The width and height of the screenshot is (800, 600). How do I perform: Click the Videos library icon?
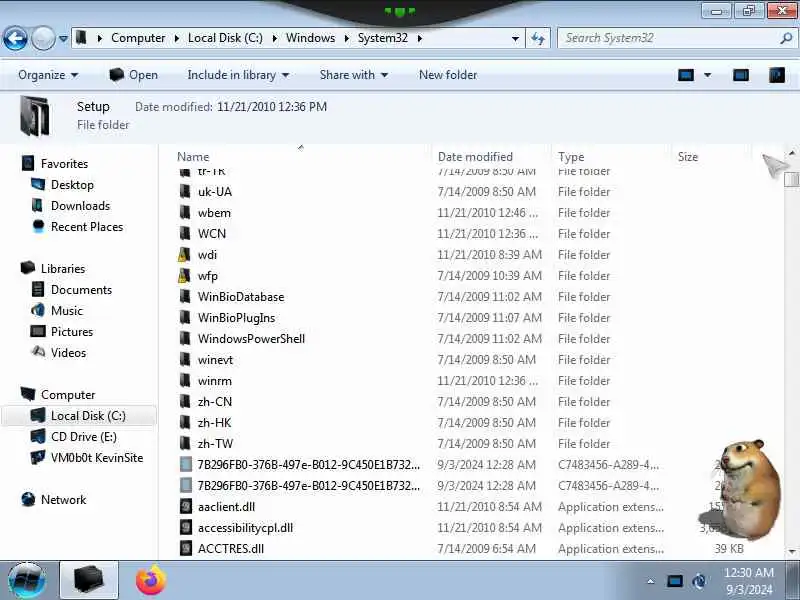click(38, 353)
